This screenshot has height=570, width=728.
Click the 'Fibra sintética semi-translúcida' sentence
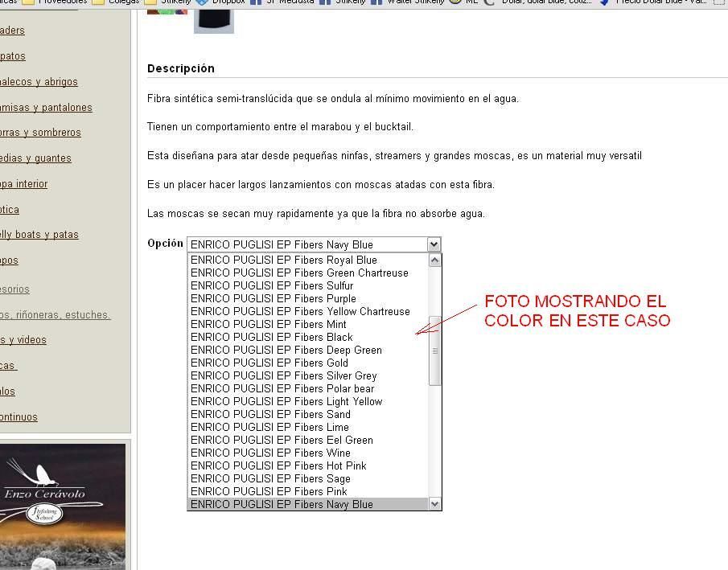(333, 98)
